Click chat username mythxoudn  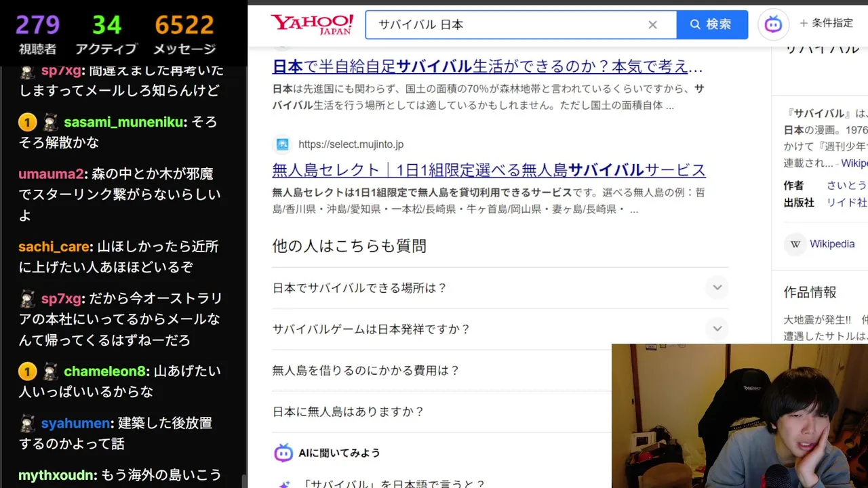pos(57,475)
